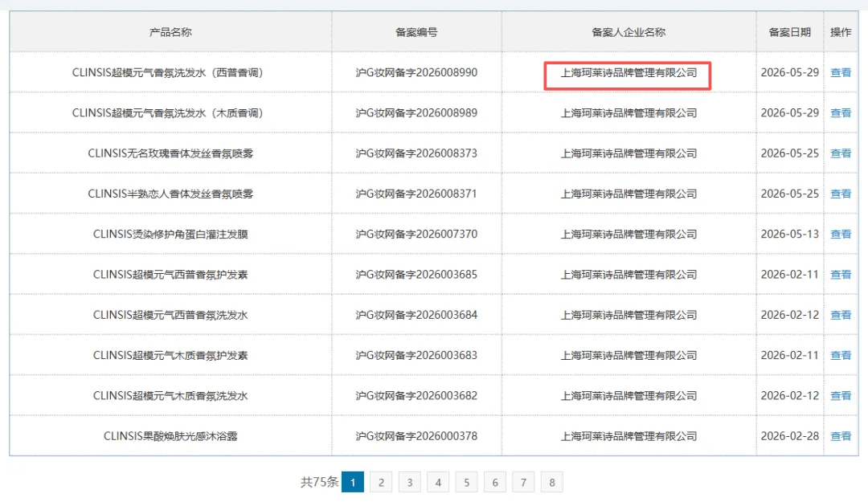Image resolution: width=868 pixels, height=502 pixels.
Task: Click company name in row 沪G妆网备字2026000378
Action: coord(628,436)
